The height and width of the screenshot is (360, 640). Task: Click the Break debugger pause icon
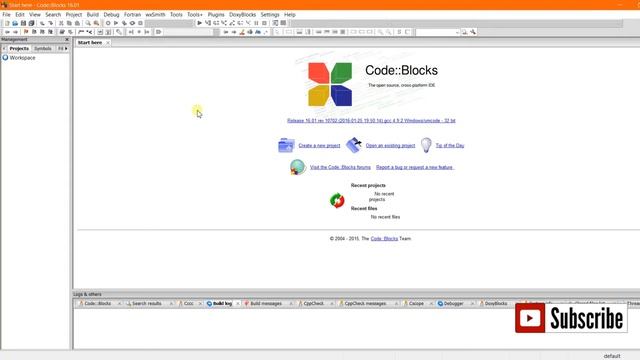256,23
